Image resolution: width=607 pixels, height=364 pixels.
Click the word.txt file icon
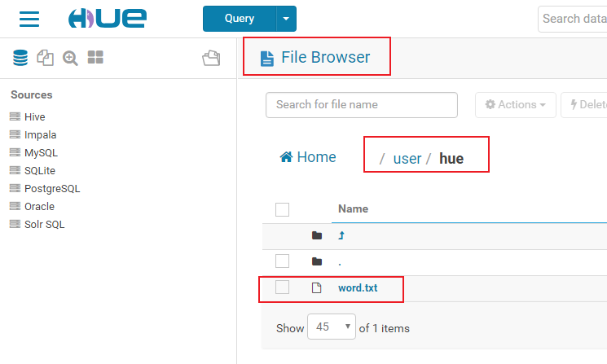point(317,287)
